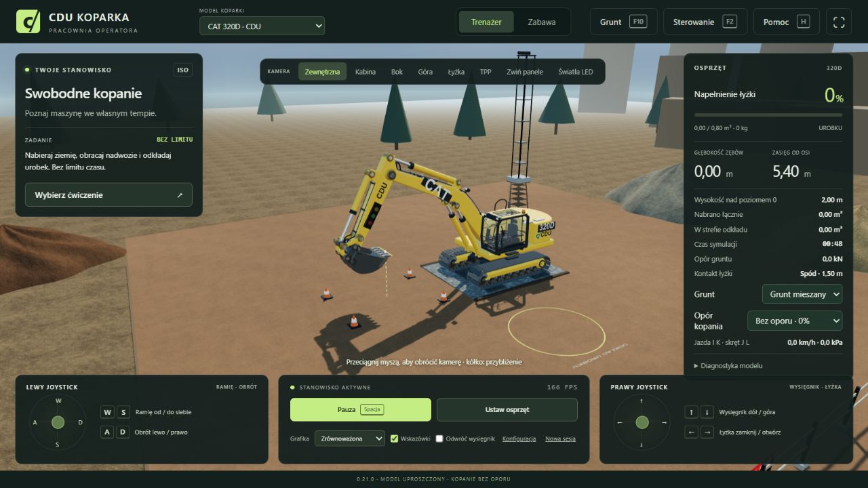Open the Pomoc help button
868x488 pixels.
coord(787,22)
